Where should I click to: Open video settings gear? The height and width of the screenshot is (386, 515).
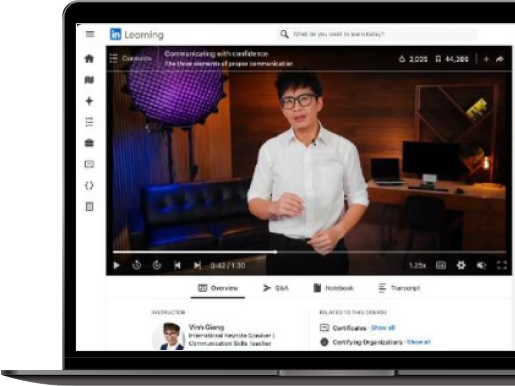(x=461, y=265)
